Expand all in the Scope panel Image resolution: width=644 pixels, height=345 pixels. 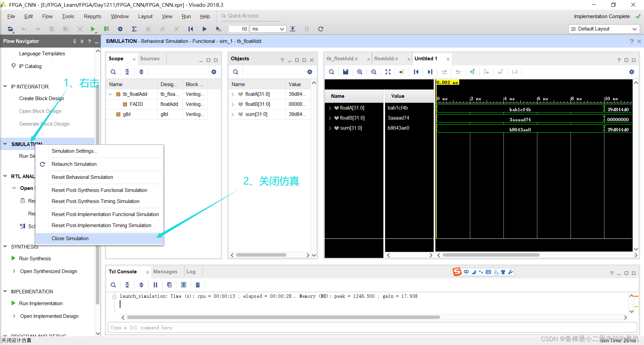141,72
